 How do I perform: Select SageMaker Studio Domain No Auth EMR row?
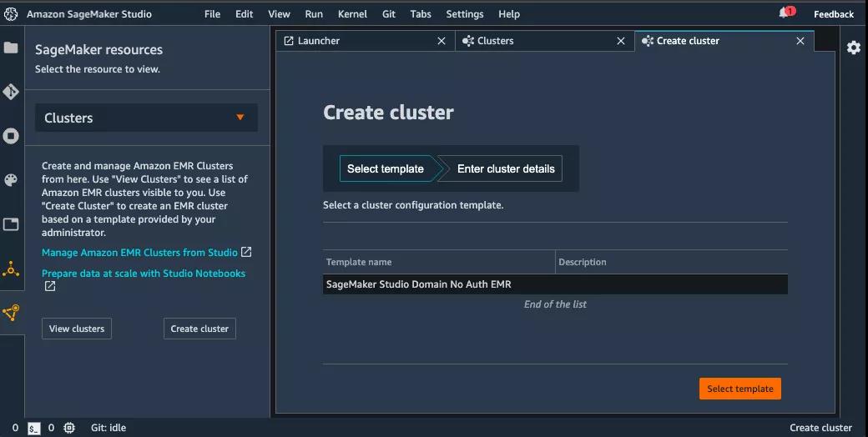pyautogui.click(x=555, y=284)
